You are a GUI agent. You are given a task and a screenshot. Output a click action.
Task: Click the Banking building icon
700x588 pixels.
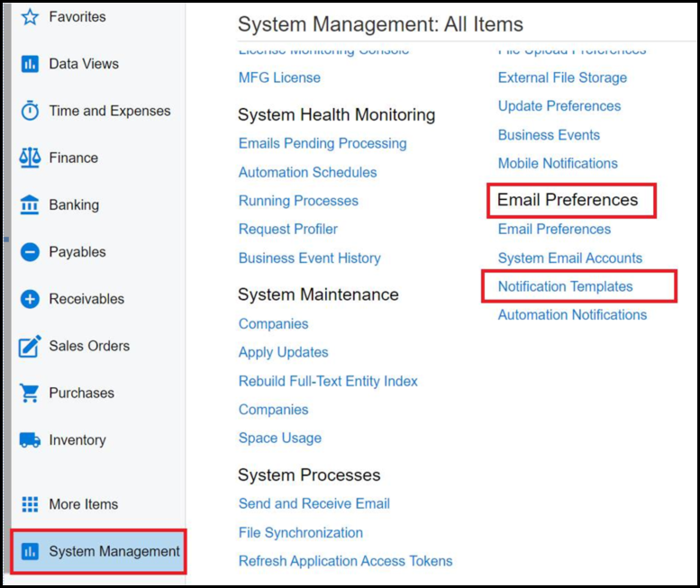pos(30,204)
